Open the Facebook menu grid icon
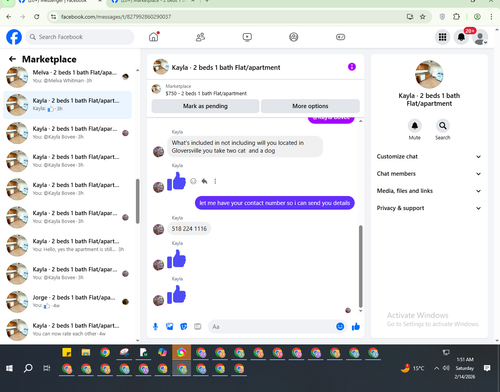The height and width of the screenshot is (392, 500). 442,37
